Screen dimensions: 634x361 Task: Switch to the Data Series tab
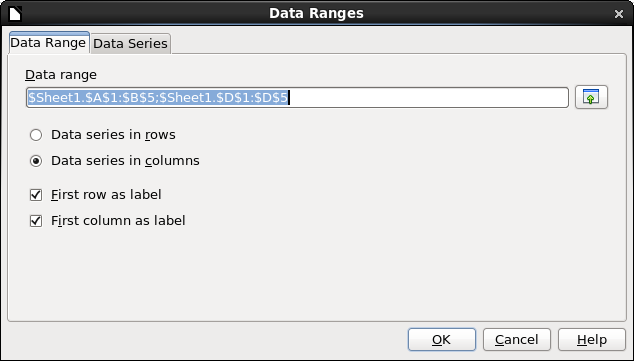point(130,43)
